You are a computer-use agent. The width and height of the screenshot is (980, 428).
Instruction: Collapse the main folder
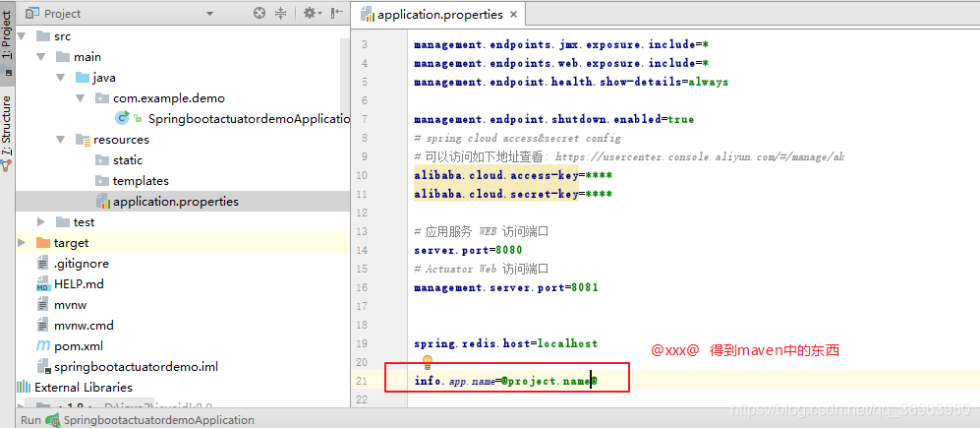(x=42, y=57)
